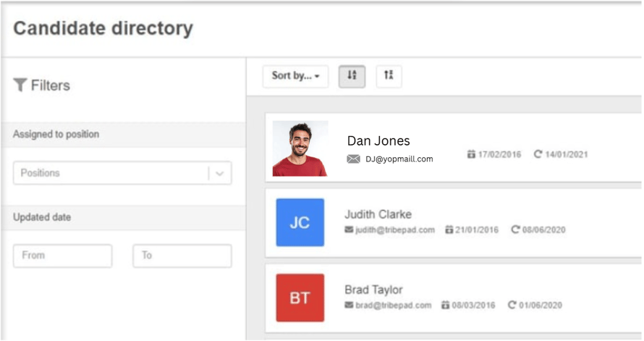Click the refresh icon beside 14/01/2021
Screen dimensions: 644x341
(538, 155)
